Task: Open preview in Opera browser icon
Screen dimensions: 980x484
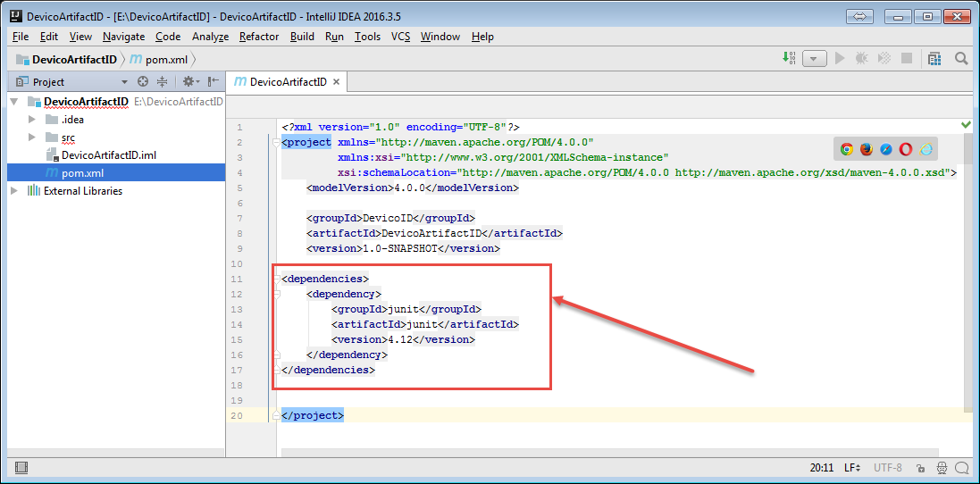Action: click(906, 148)
